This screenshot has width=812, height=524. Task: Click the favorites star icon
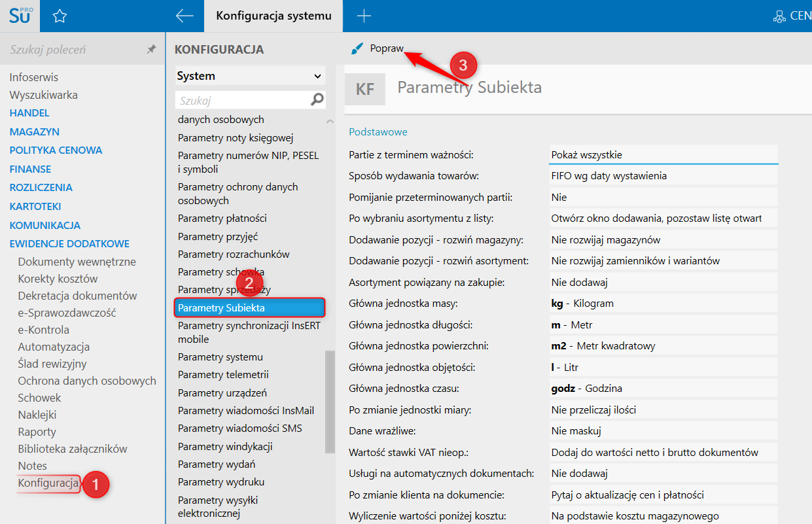click(60, 16)
